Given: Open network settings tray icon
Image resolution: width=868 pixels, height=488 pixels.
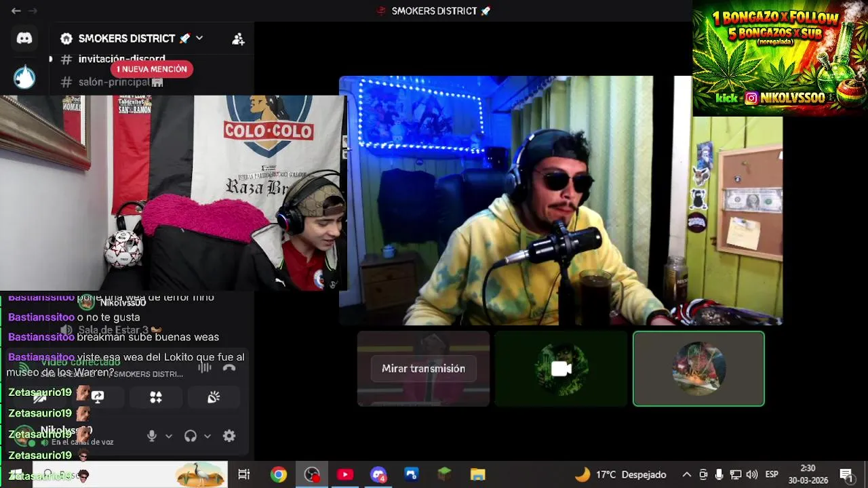Looking at the screenshot, I should [736, 474].
